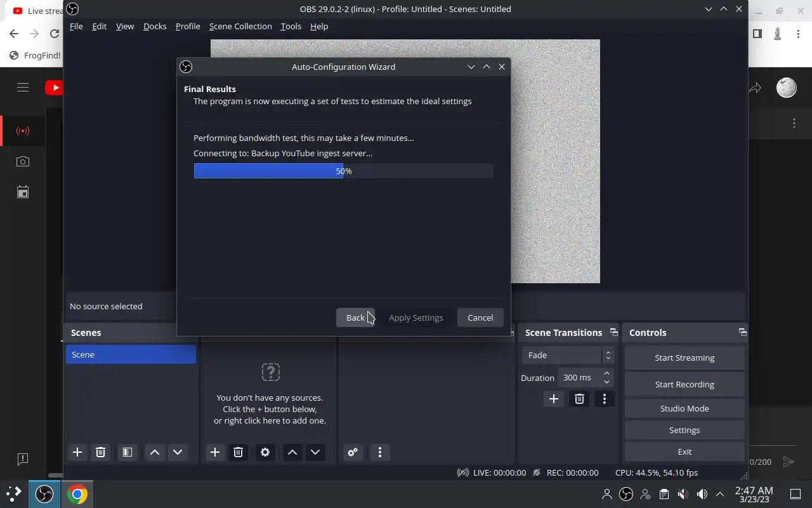The width and height of the screenshot is (812, 508).
Task: Select the Scene item in Scenes list
Action: (131, 354)
